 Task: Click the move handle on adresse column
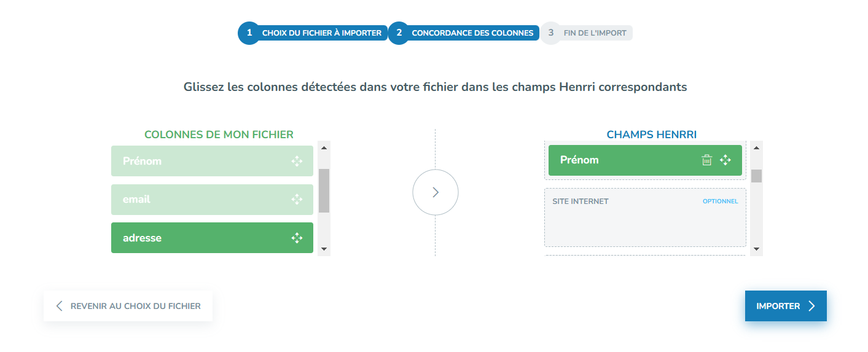point(297,238)
